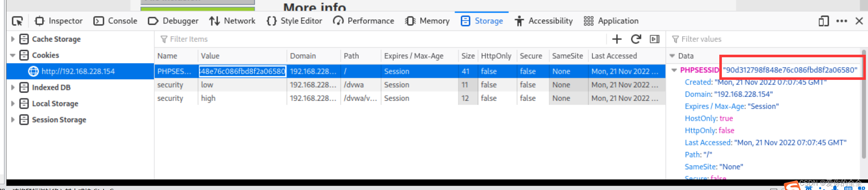This screenshot has height=190, width=868.
Task: Collapse the PHPSESSID data details
Action: 674,70
